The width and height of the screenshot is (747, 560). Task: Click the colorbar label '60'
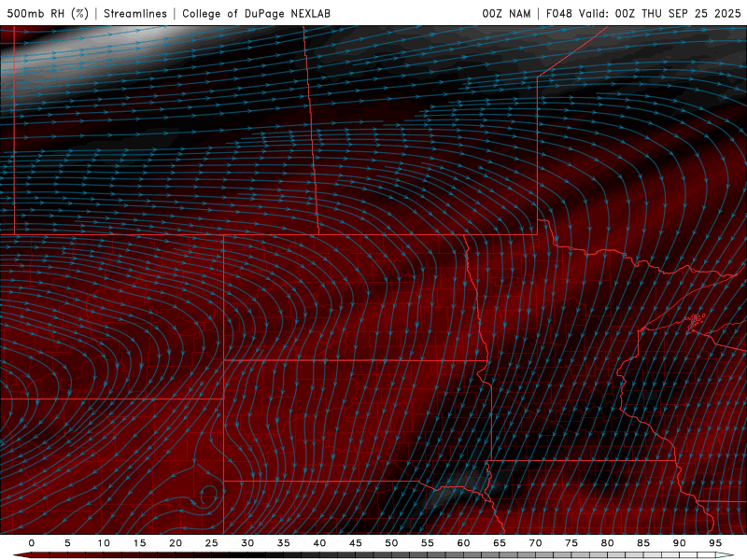point(463,543)
